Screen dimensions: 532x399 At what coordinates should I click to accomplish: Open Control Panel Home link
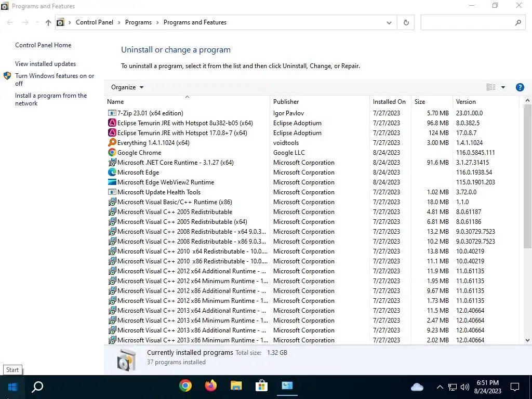[x=43, y=45]
